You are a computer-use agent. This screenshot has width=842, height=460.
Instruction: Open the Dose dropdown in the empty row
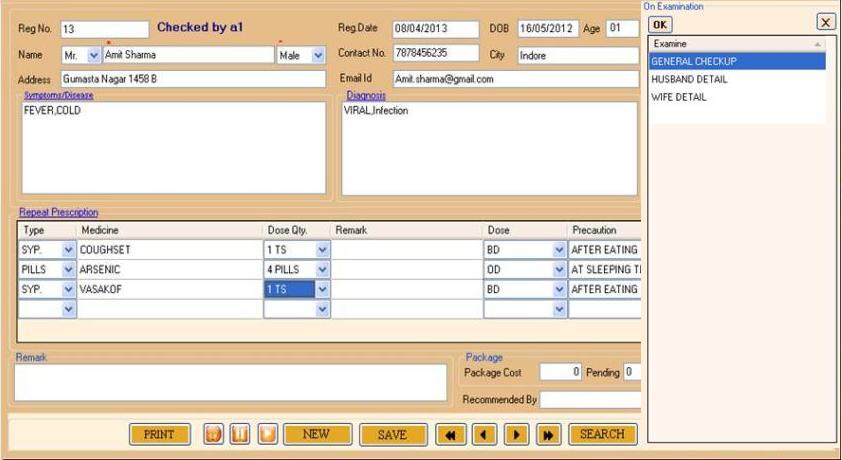point(559,309)
